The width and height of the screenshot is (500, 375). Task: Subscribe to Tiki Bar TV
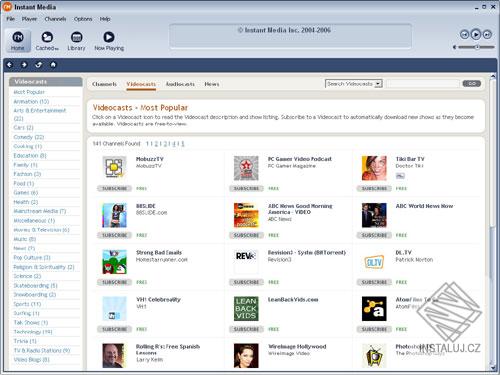(x=374, y=189)
